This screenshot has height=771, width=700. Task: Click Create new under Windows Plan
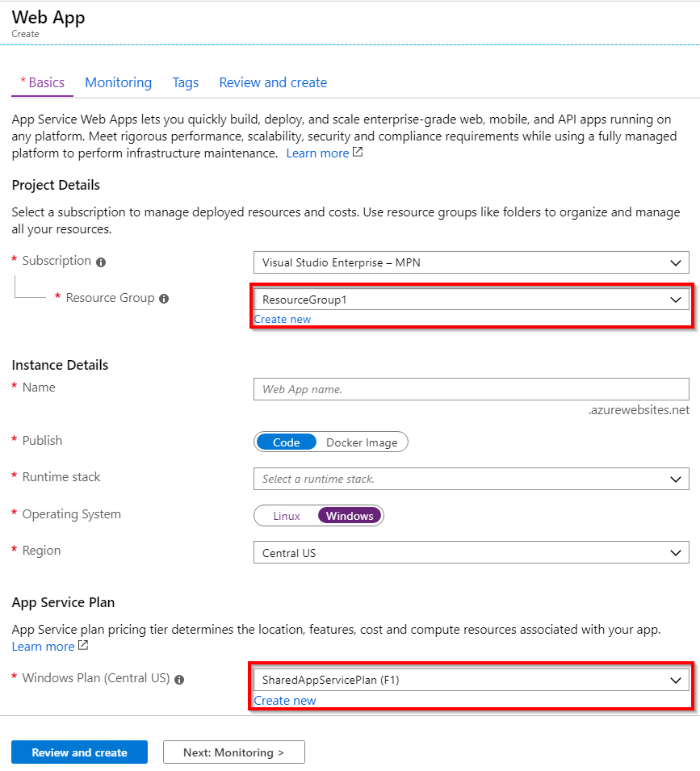[284, 699]
